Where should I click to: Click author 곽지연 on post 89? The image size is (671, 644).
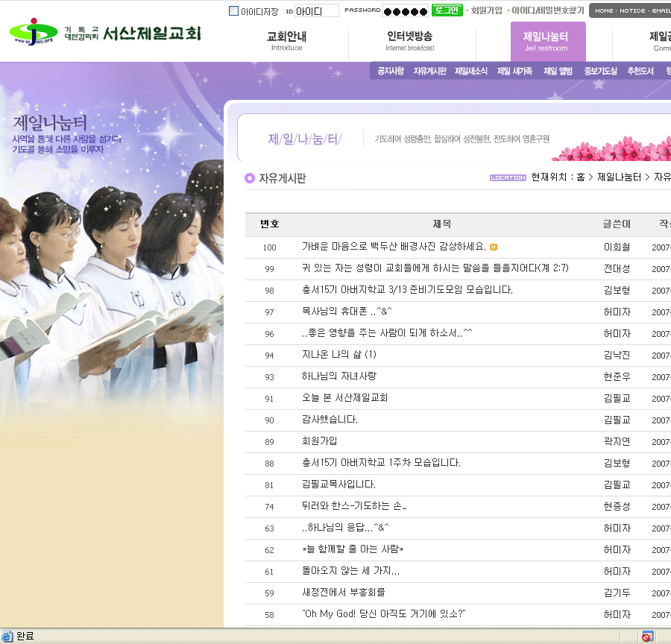point(617,441)
